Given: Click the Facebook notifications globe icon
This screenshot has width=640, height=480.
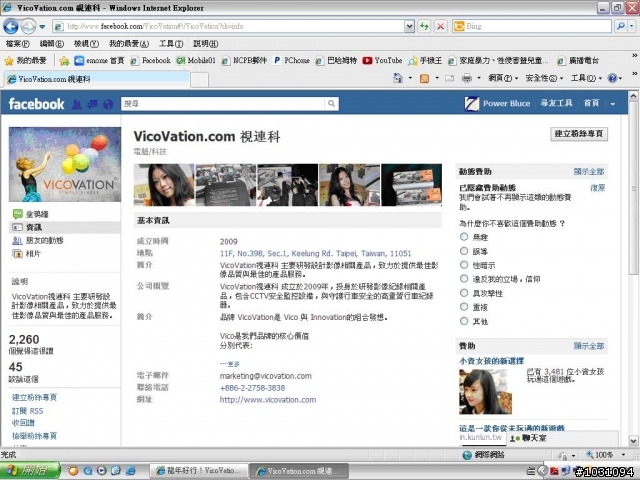Looking at the screenshot, I should pos(108,104).
